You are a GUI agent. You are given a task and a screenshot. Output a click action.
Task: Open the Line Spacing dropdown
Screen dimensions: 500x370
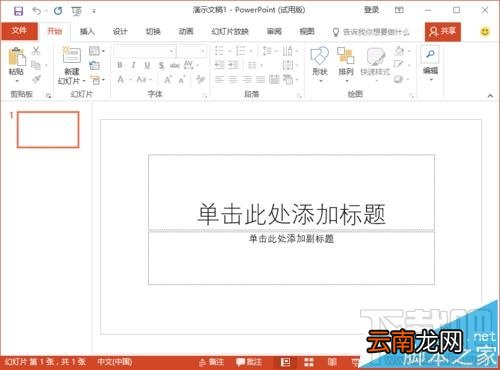click(x=269, y=51)
